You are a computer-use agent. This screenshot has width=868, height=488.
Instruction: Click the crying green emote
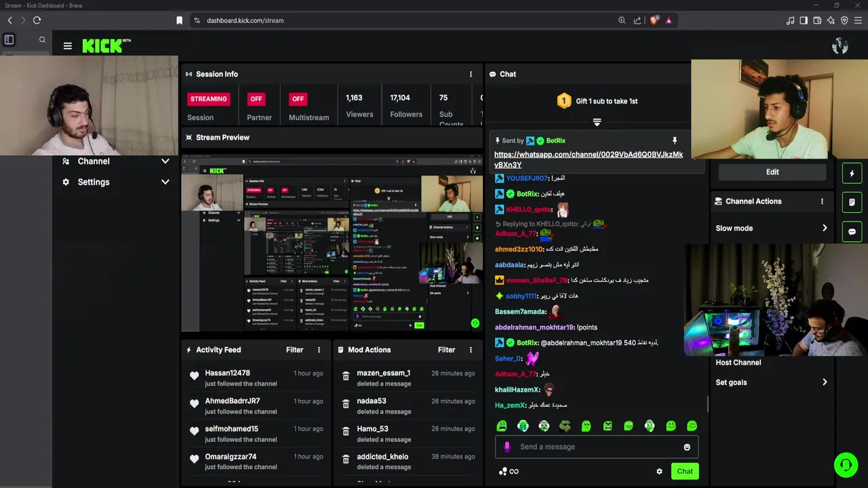(x=502, y=426)
